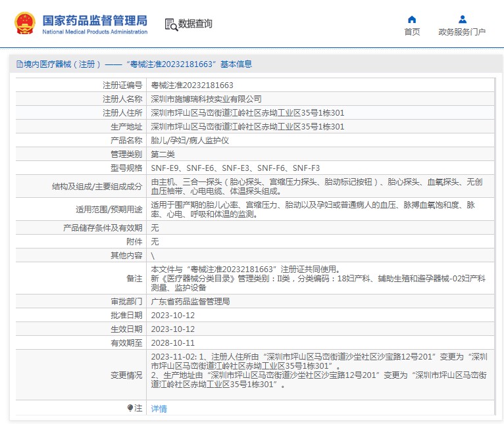Go to 首页 via the house icon
Screen dimensions: 504x424
412,20
